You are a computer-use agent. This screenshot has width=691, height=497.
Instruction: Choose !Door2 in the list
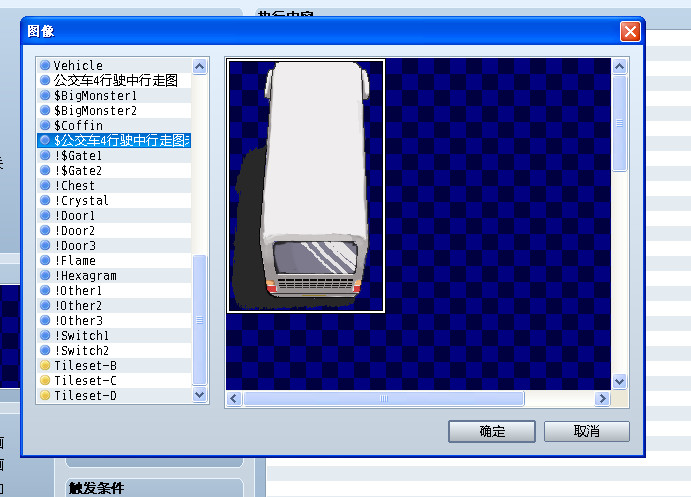114,230
